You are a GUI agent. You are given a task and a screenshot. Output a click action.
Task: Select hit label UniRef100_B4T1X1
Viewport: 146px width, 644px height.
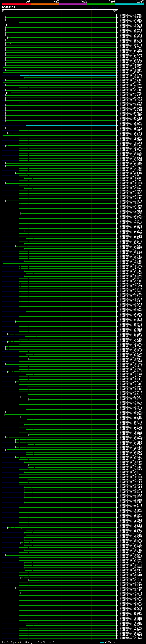point(131,638)
